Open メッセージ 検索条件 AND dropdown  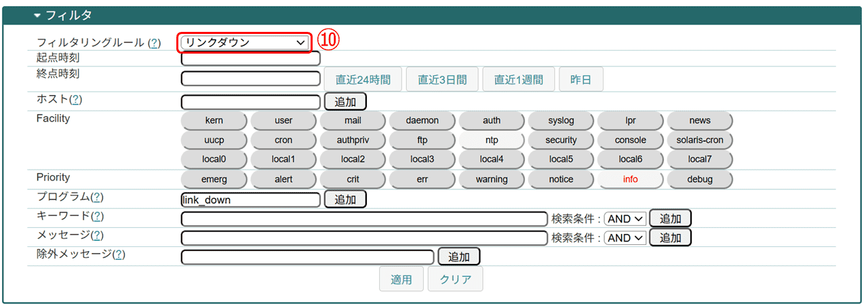tap(625, 238)
